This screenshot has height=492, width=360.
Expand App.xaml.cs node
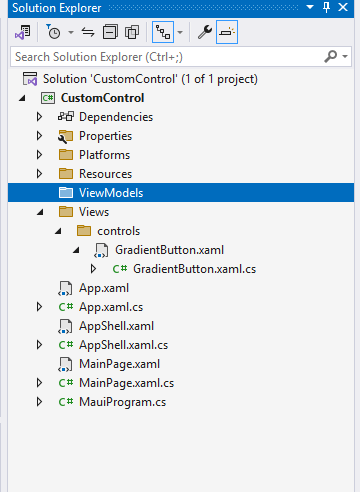(x=39, y=307)
